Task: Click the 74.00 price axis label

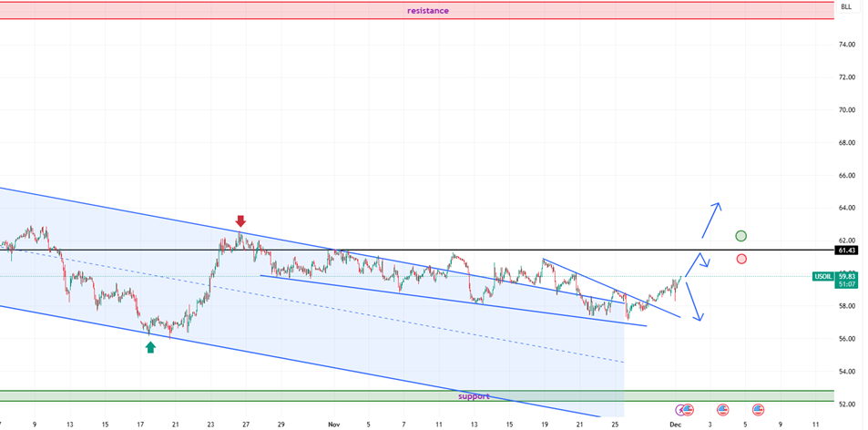Action: pyautogui.click(x=846, y=45)
